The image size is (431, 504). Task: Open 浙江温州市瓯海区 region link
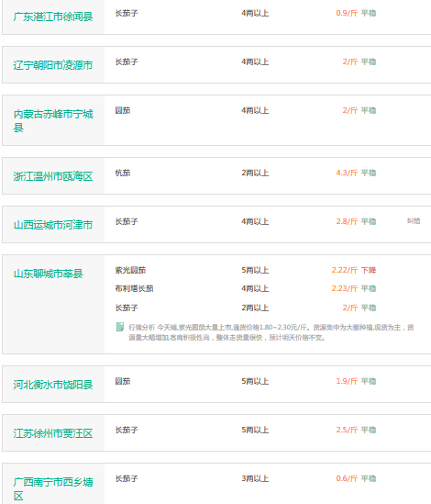(53, 176)
